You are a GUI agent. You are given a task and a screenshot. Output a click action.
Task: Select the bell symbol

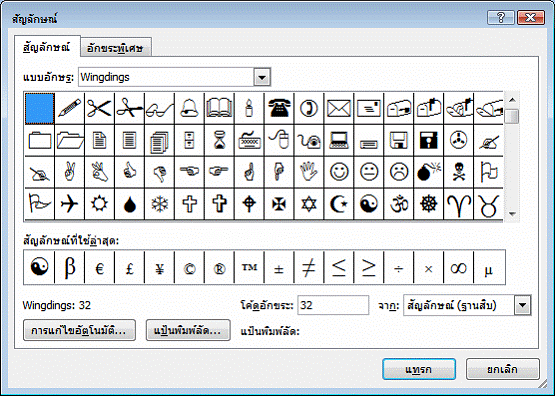pos(189,108)
